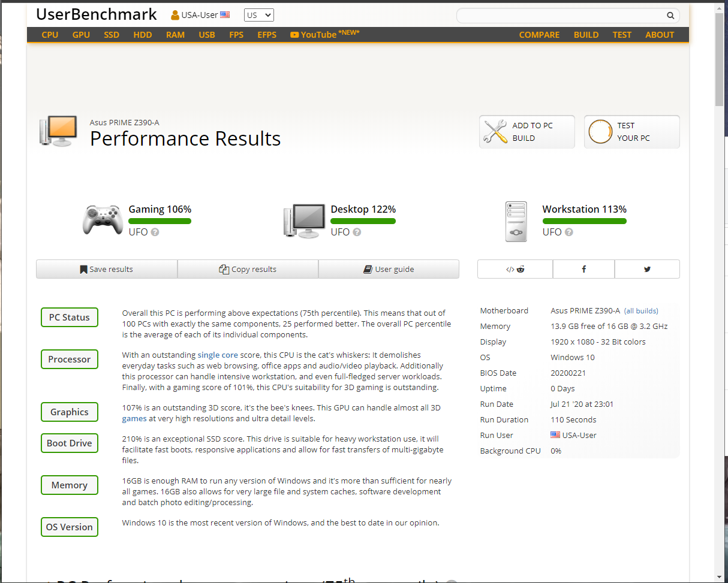Open help for Gaming UFO rating
This screenshot has height=583, width=728.
pyautogui.click(x=155, y=232)
